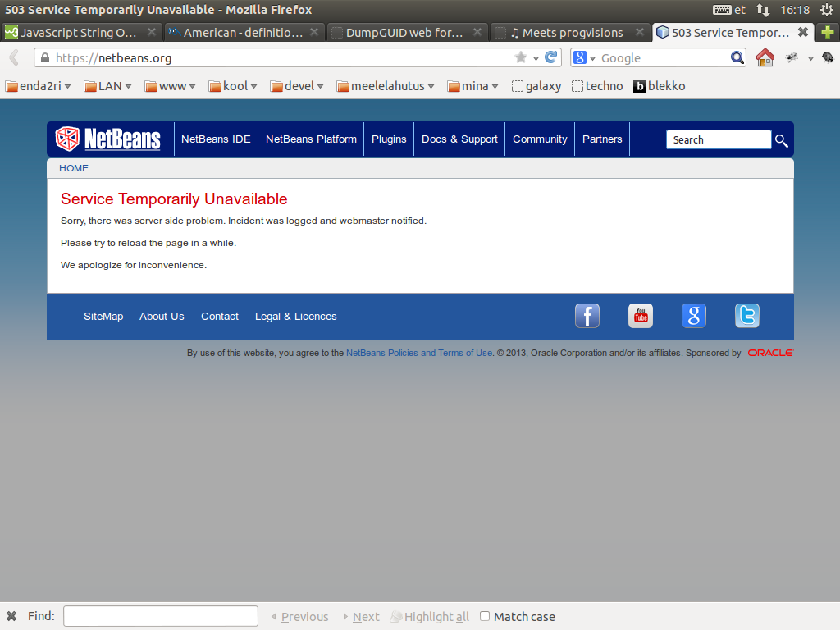Open system settings gear menu
This screenshot has height=630, width=840.
[x=827, y=10]
